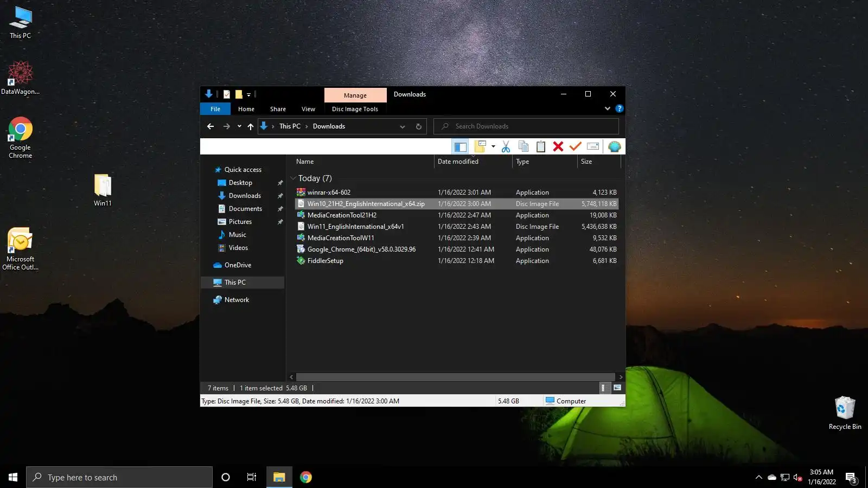868x488 pixels.
Task: Click the Manage contextual tab
Action: click(355, 95)
